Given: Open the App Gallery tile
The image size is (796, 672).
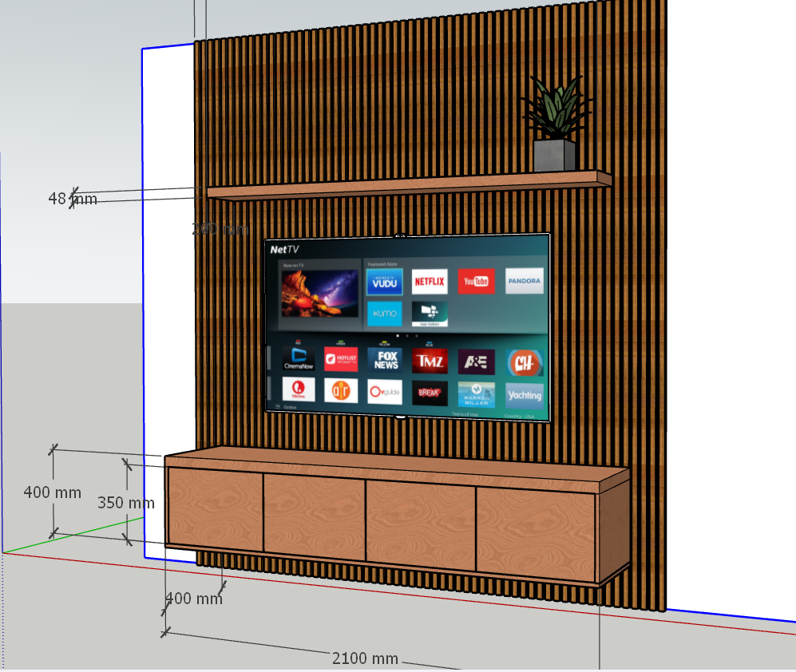Looking at the screenshot, I should click(430, 313).
